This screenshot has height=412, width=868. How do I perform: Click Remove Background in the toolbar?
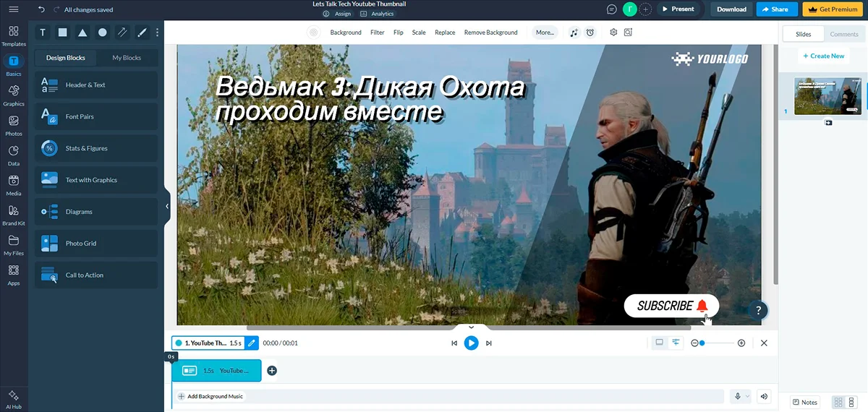[490, 33]
